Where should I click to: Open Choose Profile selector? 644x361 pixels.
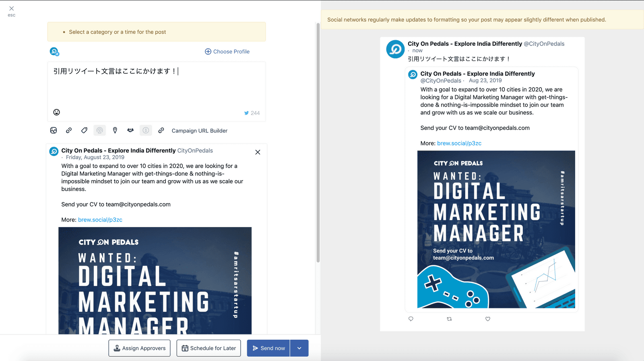tap(227, 51)
